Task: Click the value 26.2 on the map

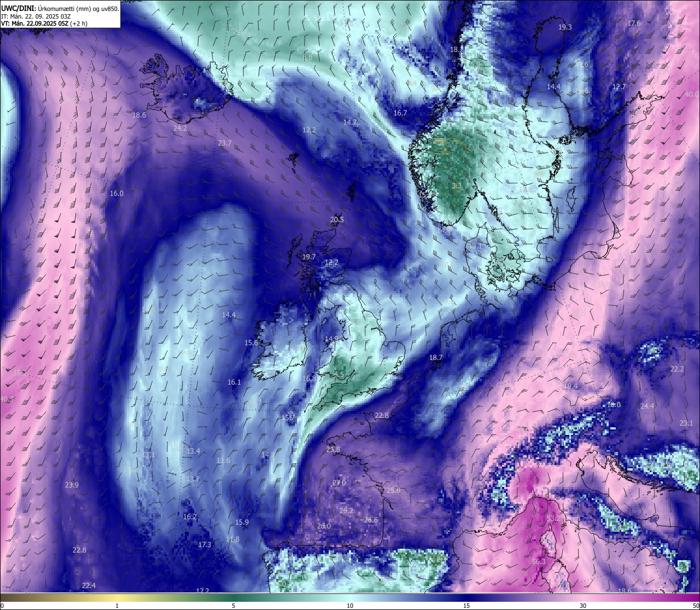Action: 346,511
